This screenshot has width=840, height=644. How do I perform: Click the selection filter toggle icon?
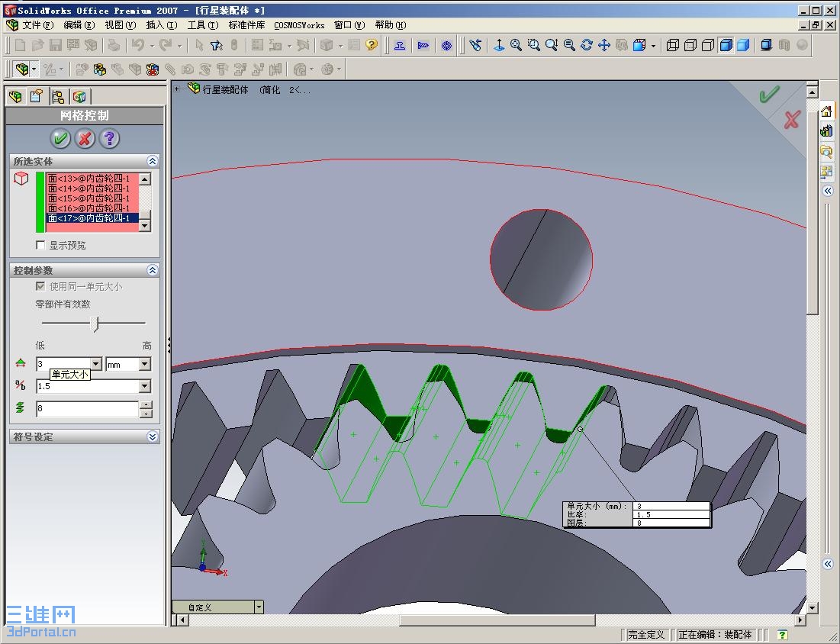[x=217, y=45]
